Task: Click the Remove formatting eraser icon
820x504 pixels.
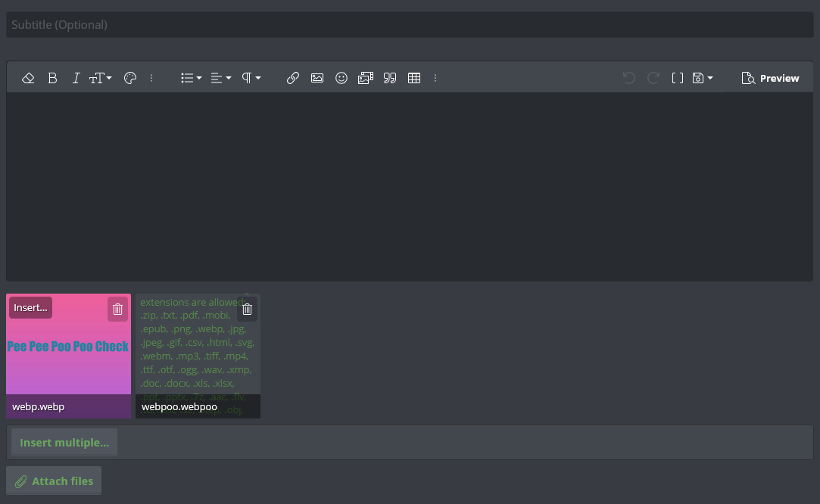Action: pyautogui.click(x=28, y=78)
